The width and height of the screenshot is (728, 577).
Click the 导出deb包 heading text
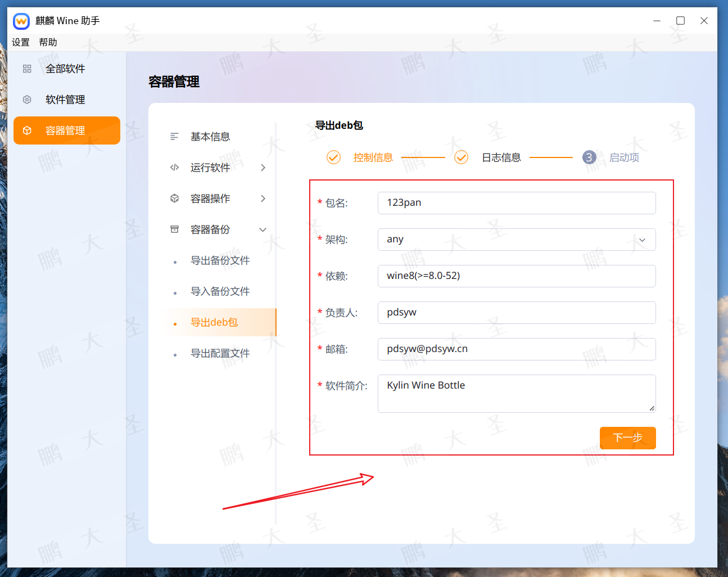[x=339, y=125]
